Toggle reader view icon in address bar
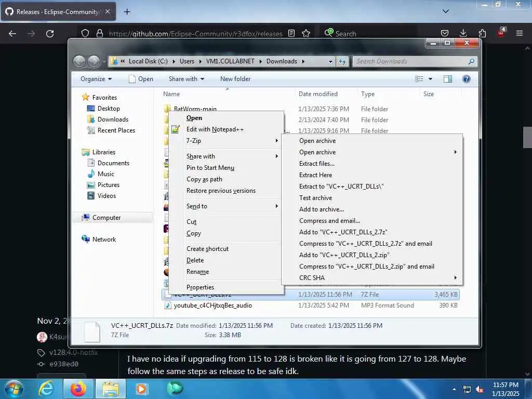This screenshot has width=532, height=399. (291, 33)
